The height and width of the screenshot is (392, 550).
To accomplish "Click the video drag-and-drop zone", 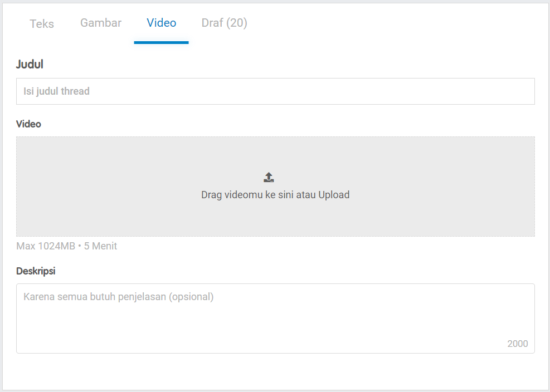I will coord(275,187).
